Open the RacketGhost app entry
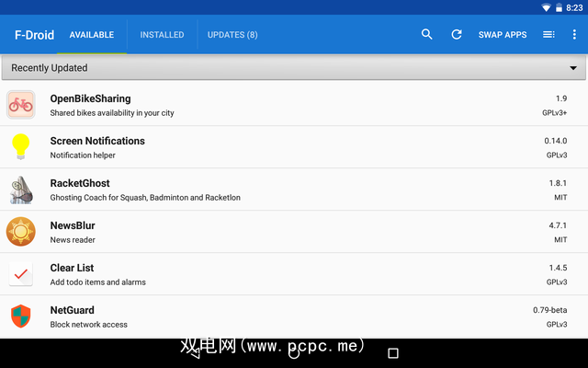The height and width of the screenshot is (368, 588). click(x=294, y=190)
